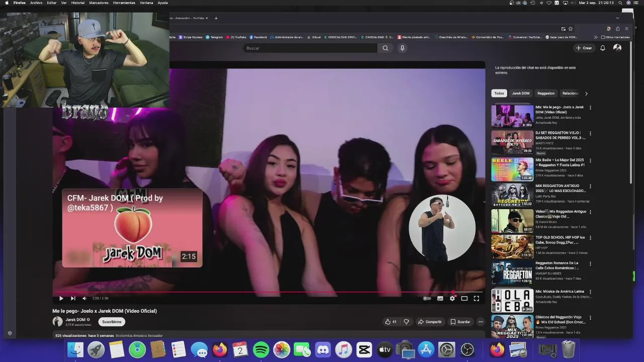Toggle the autoplay switch in player
This screenshot has height=362, width=644.
coord(427,298)
